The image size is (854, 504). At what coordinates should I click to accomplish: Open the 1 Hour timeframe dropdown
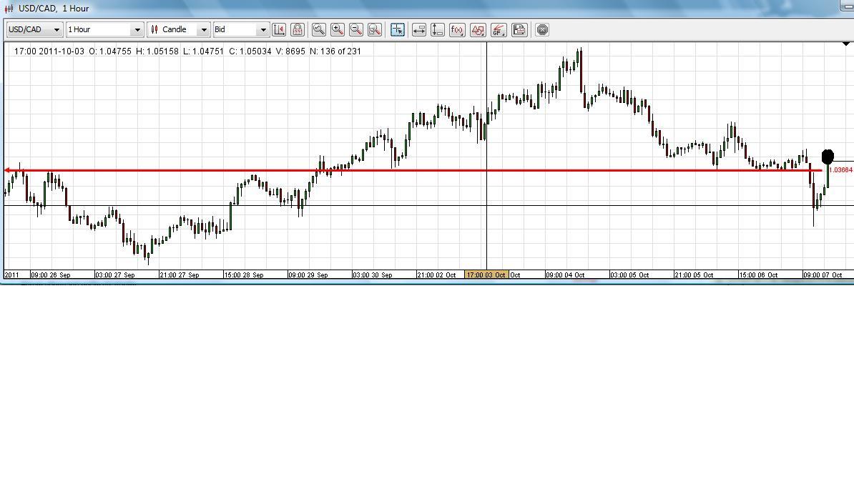coord(104,29)
